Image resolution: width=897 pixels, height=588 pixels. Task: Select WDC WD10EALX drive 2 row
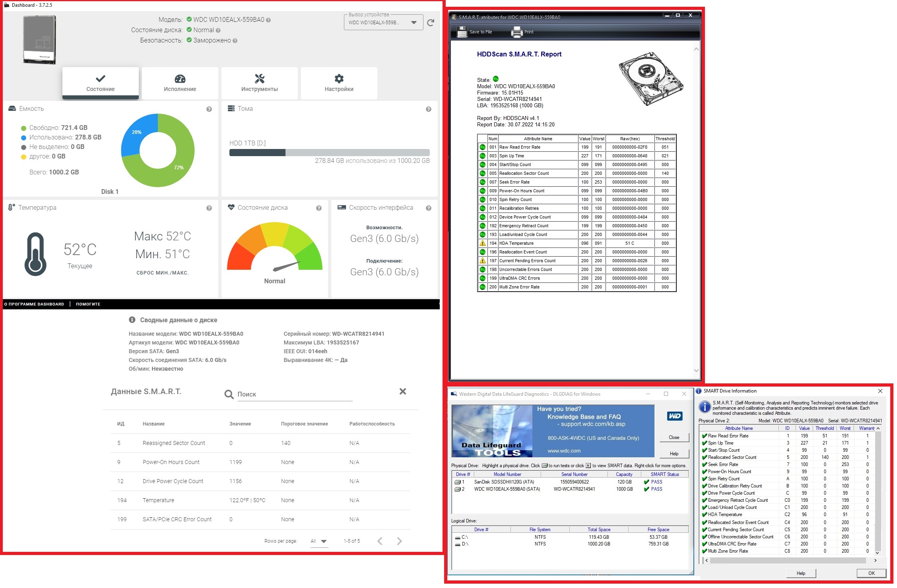pos(507,489)
